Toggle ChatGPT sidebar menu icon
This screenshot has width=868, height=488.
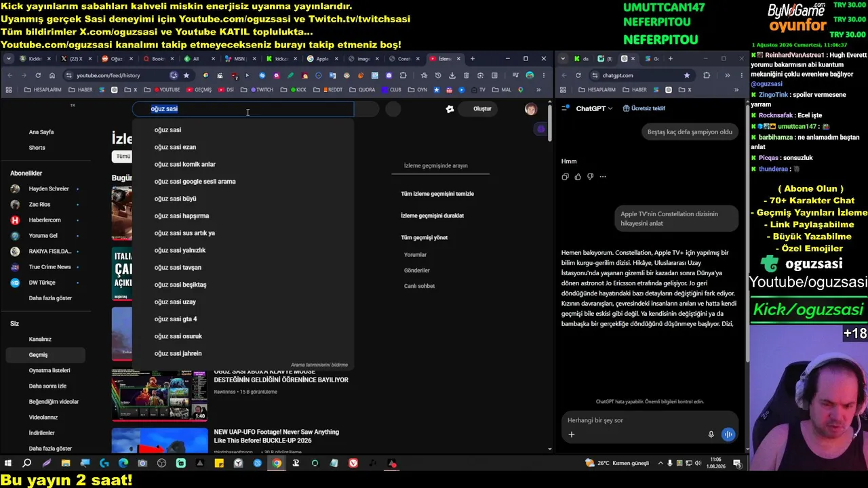[565, 108]
